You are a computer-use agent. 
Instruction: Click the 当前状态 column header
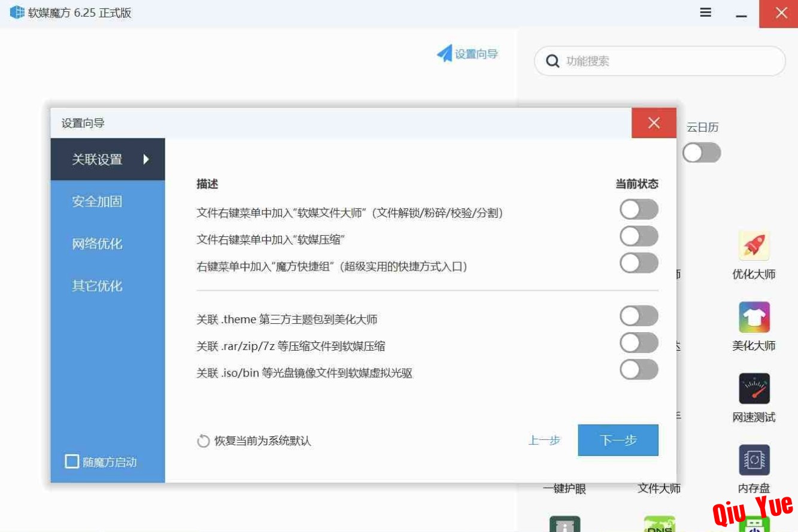(x=637, y=184)
